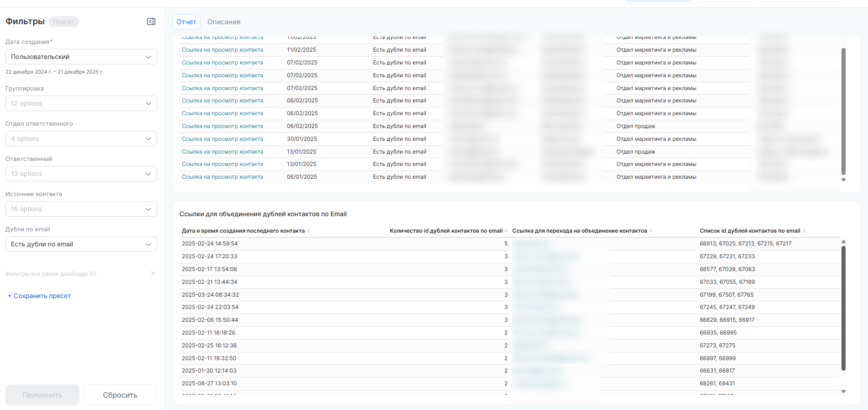The image size is (868, 410).
Task: Click id list 66631, 66817
Action: (717, 371)
